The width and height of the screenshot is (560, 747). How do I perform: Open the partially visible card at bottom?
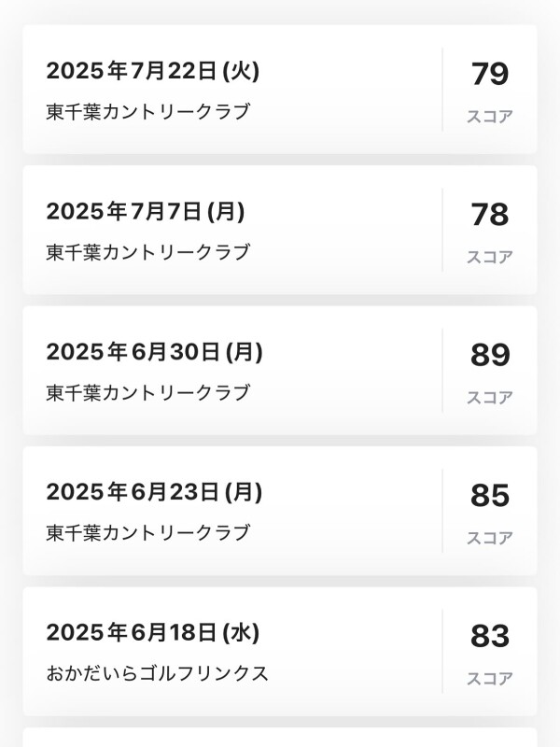click(280, 737)
